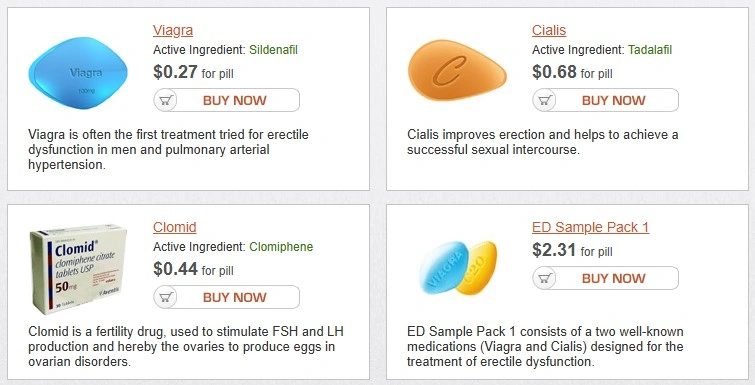This screenshot has height=385, width=755.
Task: Open the Clomid product title link
Action: pyautogui.click(x=175, y=227)
